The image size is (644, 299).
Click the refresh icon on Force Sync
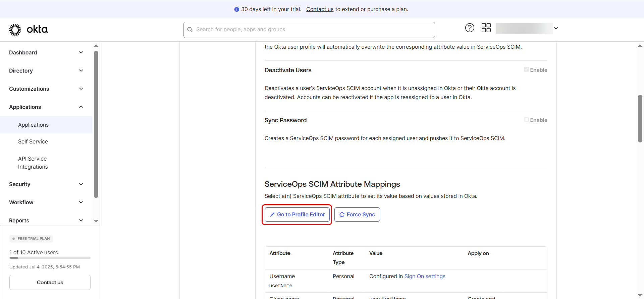tap(342, 215)
